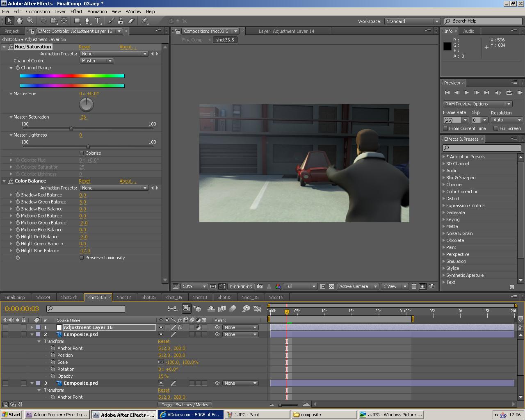
Task: Enable motion blur switch in timeline header
Action: 233,308
